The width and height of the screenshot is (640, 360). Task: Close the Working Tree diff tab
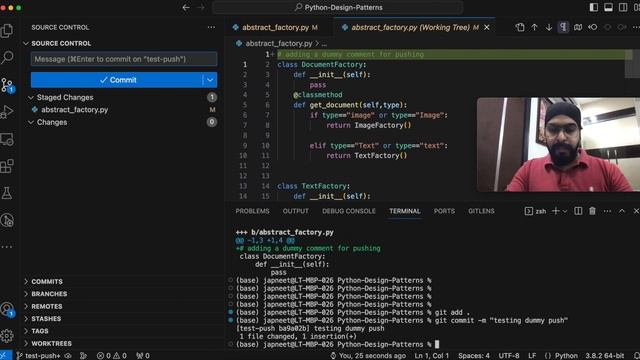pos(487,27)
